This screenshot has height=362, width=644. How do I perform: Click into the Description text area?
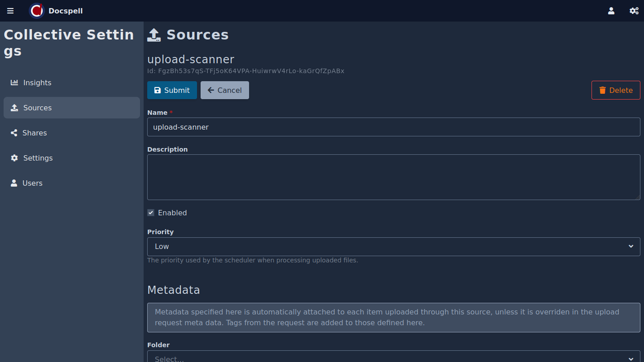393,177
